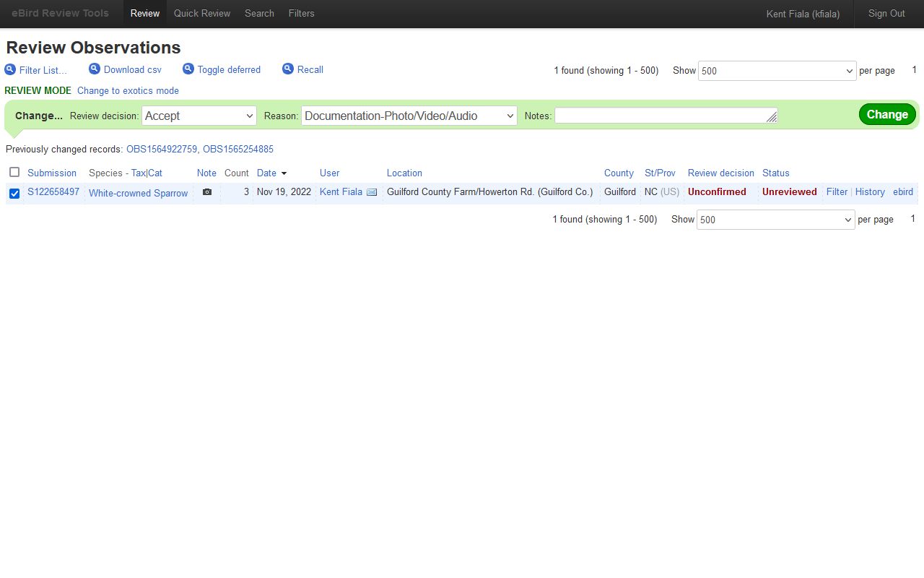The width and height of the screenshot is (924, 578).
Task: Sign out of the review tools
Action: pos(886,14)
